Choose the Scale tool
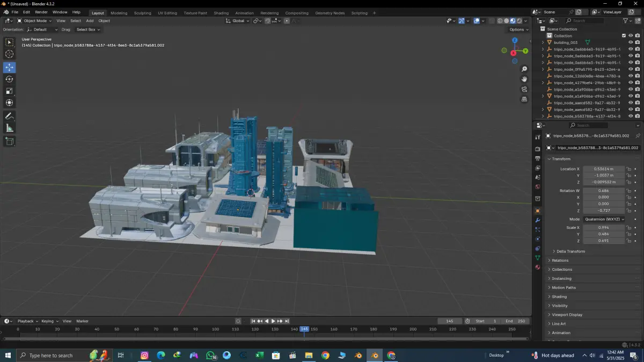 point(10,91)
